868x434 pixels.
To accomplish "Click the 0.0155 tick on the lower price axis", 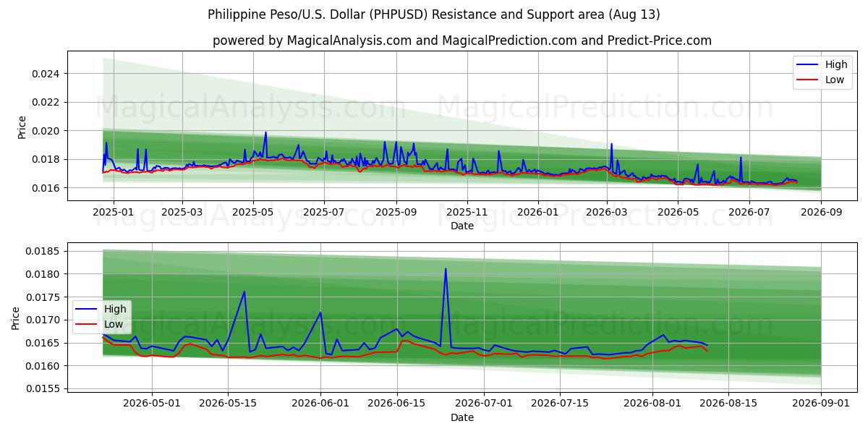I will (x=44, y=389).
